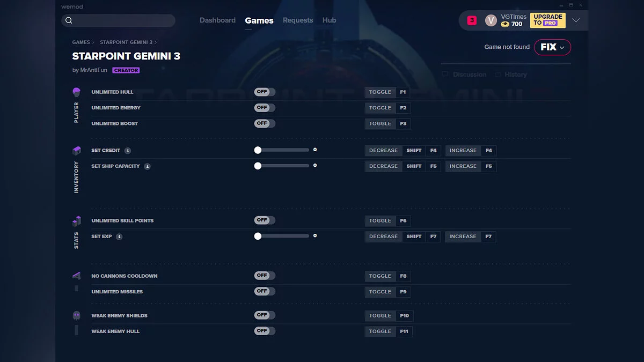Click the search magnifier icon
Screen dimensions: 644x362
(69, 20)
